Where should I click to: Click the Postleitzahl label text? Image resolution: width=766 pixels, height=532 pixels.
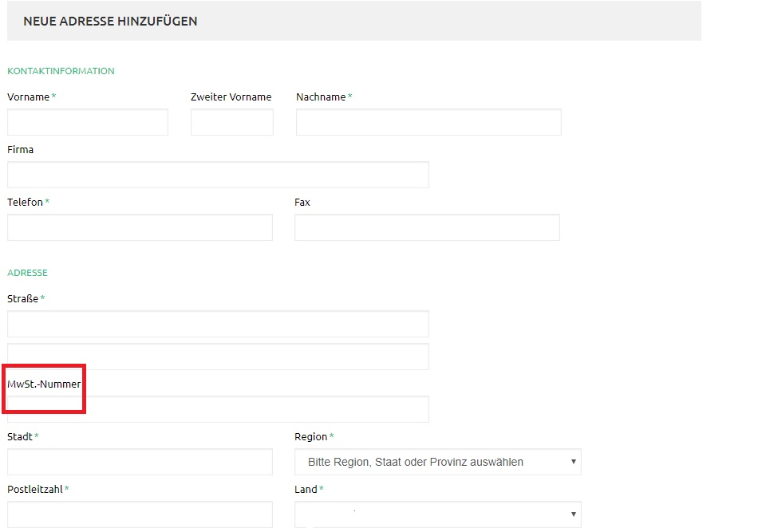point(35,490)
